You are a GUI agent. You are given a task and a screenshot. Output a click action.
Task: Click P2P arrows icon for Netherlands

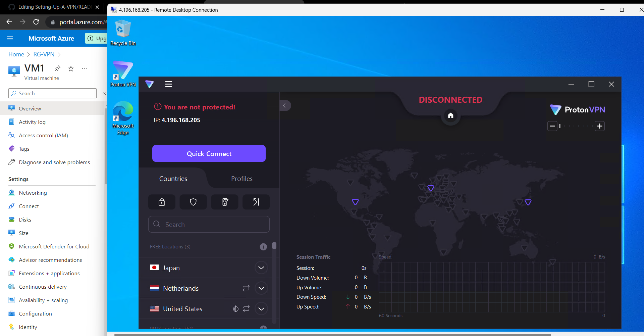coord(246,288)
